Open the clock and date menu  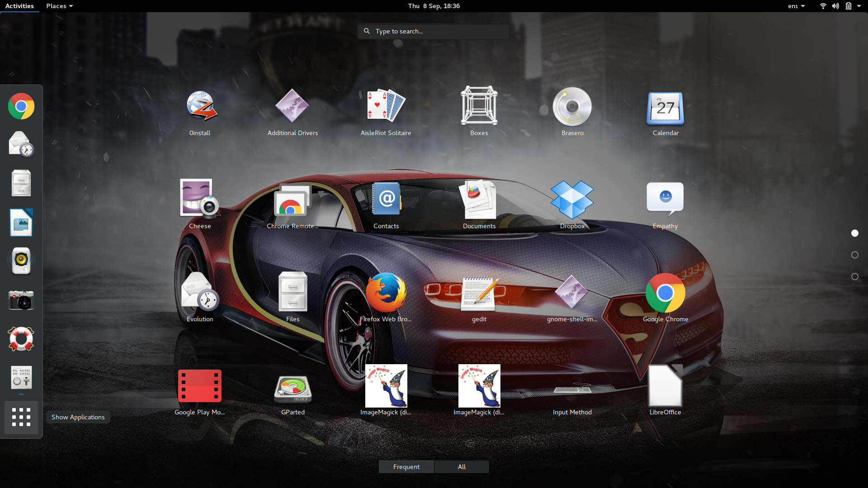[x=434, y=6]
